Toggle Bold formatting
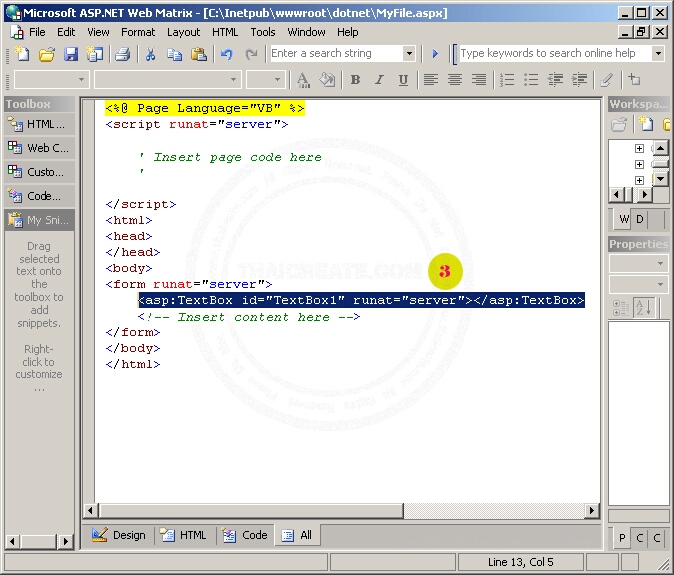 click(355, 80)
